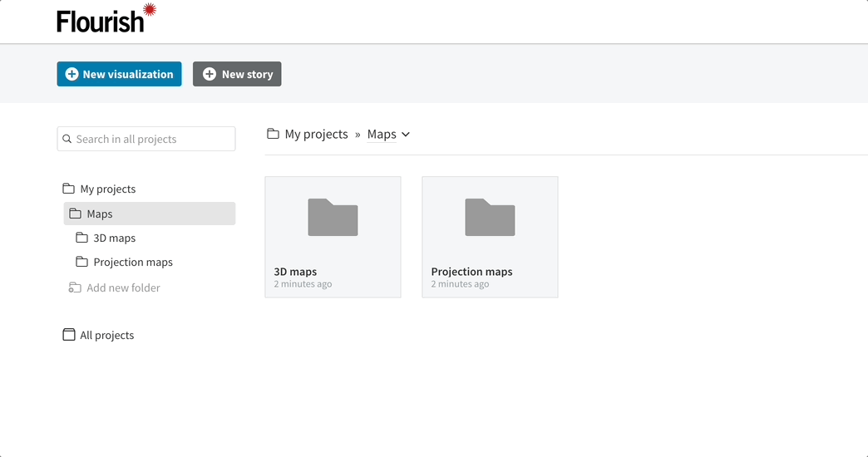This screenshot has height=457, width=868.
Task: Select the Maps folder in sidebar
Action: tap(150, 214)
